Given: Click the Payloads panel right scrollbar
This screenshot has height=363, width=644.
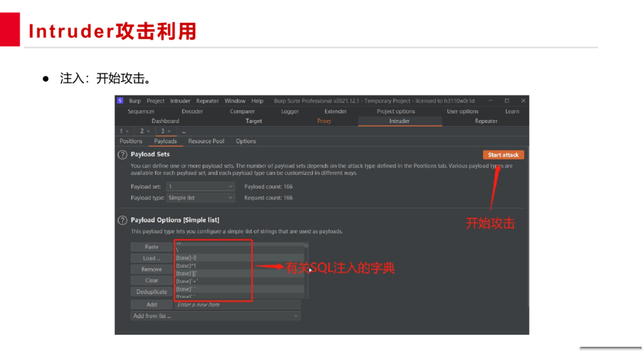Looking at the screenshot, I should (528, 226).
